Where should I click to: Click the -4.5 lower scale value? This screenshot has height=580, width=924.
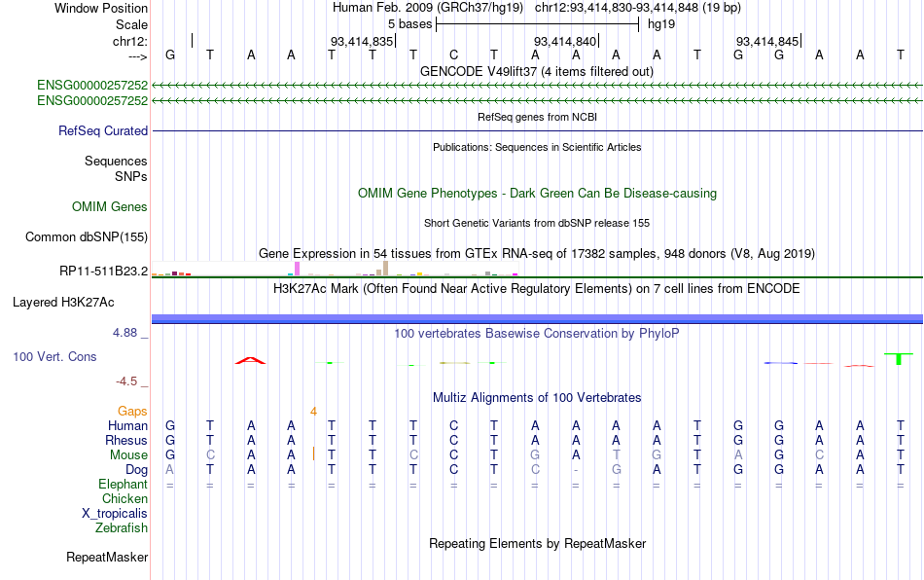coord(126,381)
